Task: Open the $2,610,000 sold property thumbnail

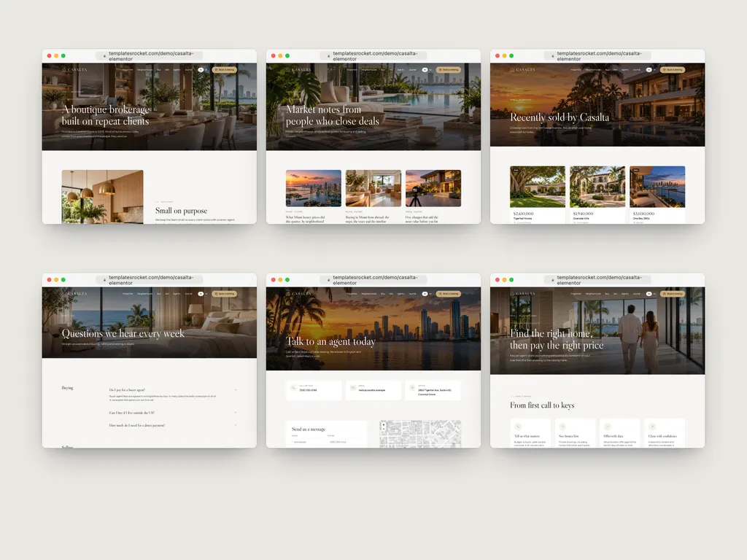Action: 538,186
